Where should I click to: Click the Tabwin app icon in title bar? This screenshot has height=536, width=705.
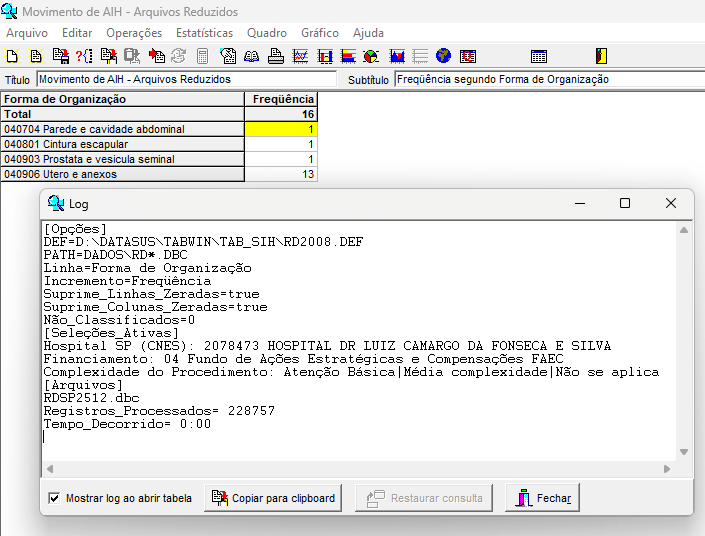pos(9,11)
